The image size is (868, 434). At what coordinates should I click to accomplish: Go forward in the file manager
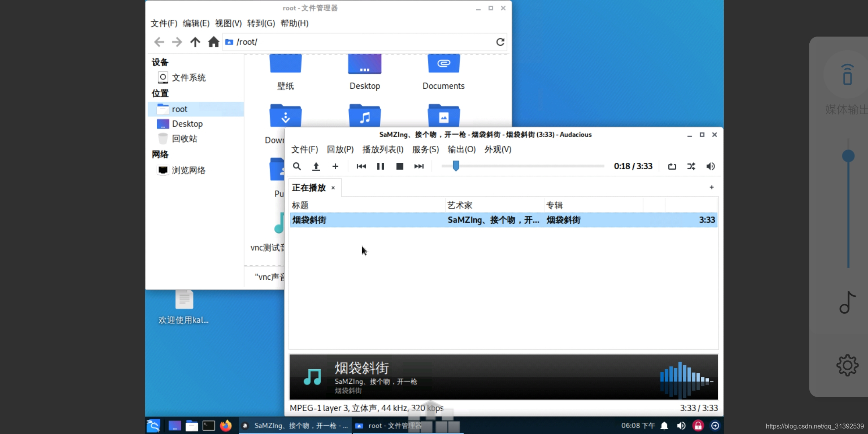coord(177,42)
